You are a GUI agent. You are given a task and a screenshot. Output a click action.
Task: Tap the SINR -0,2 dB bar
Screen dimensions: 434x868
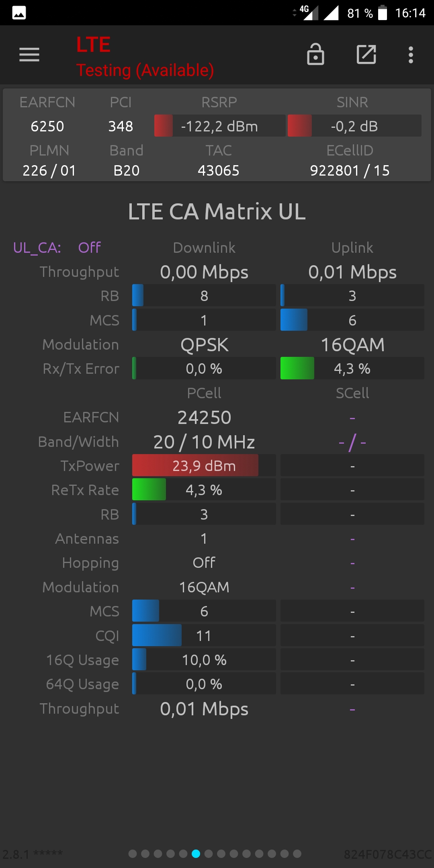pos(354,126)
